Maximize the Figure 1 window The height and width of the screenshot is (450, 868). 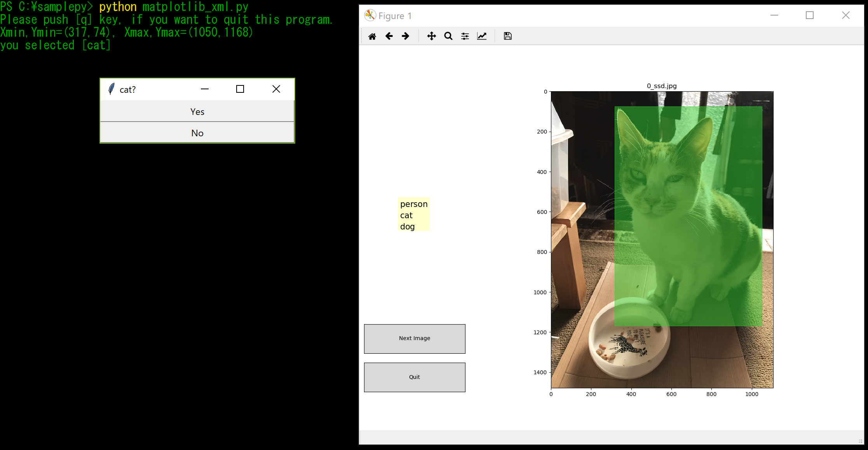click(x=810, y=15)
